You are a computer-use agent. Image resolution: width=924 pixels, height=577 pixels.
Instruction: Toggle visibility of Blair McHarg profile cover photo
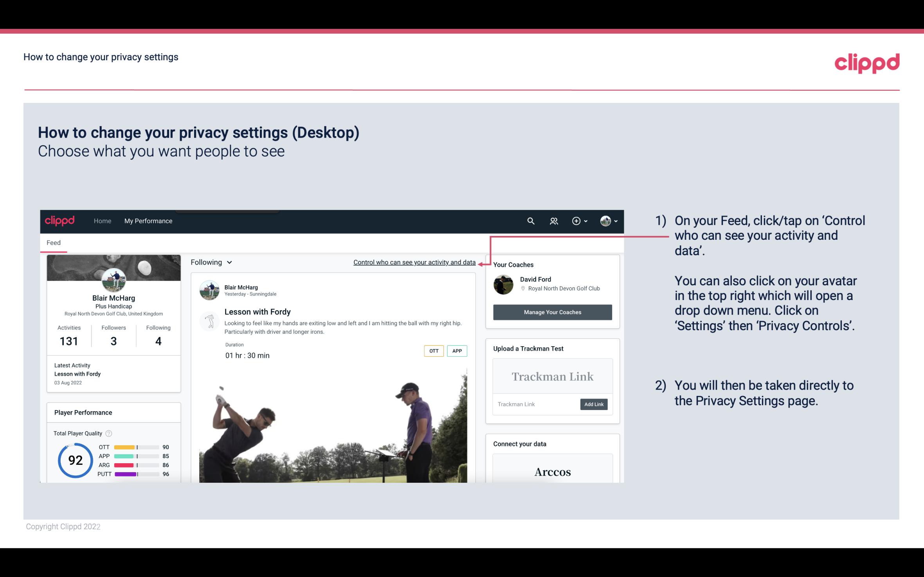click(113, 267)
